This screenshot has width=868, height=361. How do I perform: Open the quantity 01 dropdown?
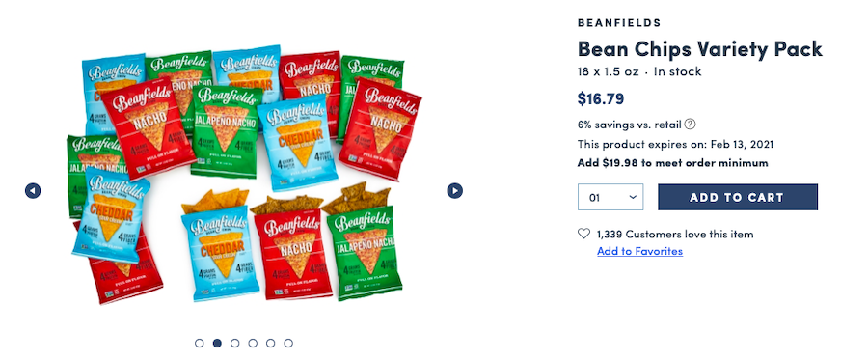[610, 197]
